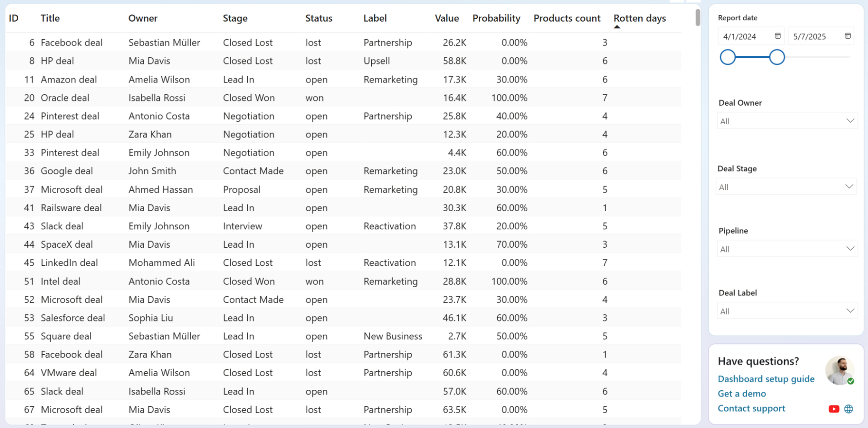Sort by the ID column header
Viewport: 868px width, 428px height.
point(13,18)
